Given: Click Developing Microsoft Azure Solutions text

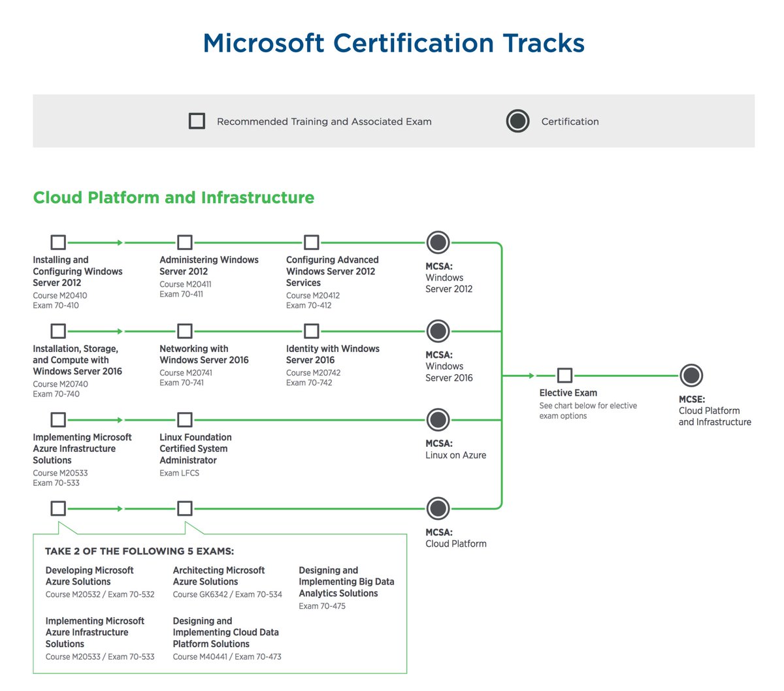Looking at the screenshot, I should pos(90,576).
